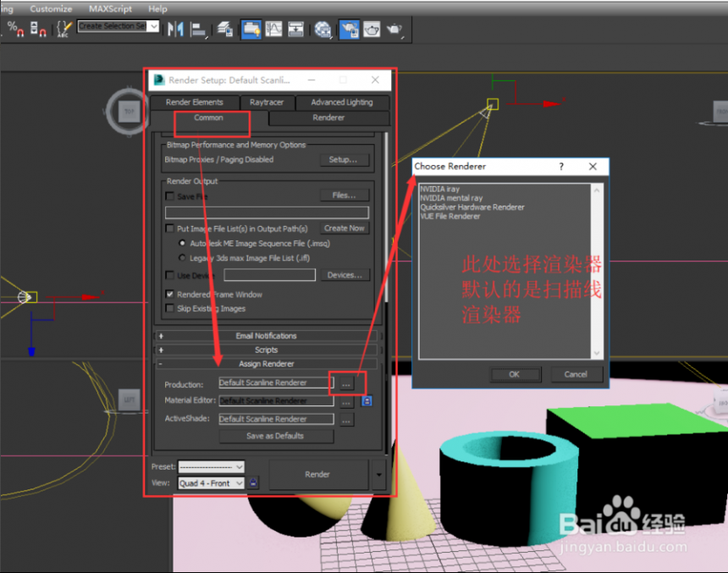Enable the Use Device checkbox

click(x=170, y=275)
